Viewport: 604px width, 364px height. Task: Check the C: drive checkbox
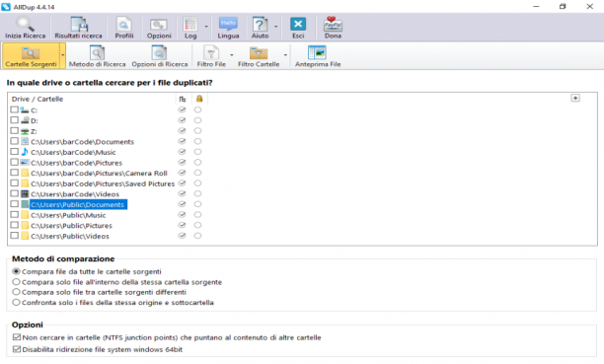point(15,109)
